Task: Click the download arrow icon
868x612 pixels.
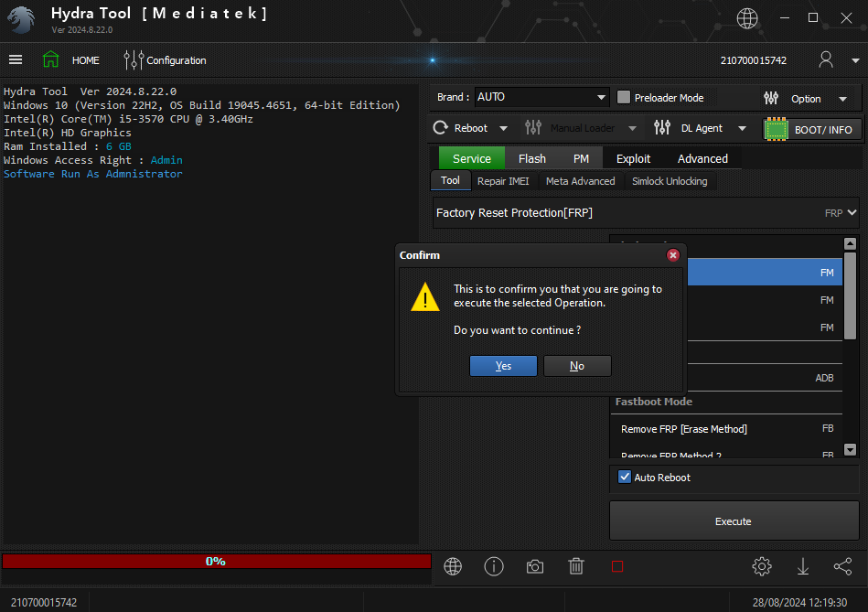Action: [803, 566]
